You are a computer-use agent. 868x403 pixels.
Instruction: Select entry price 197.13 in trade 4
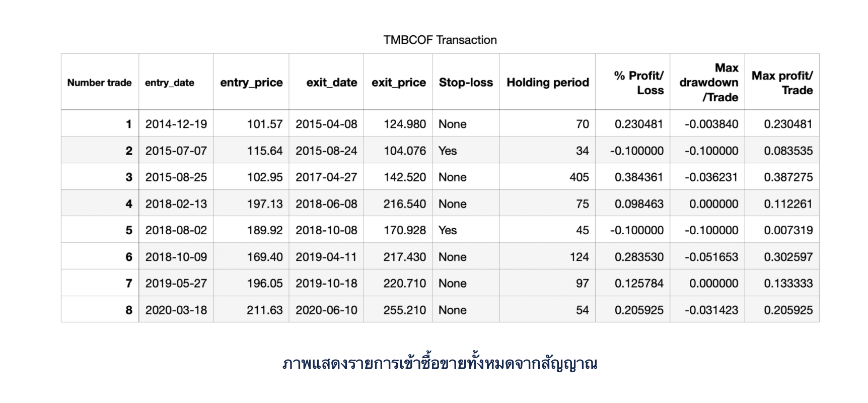tap(264, 204)
